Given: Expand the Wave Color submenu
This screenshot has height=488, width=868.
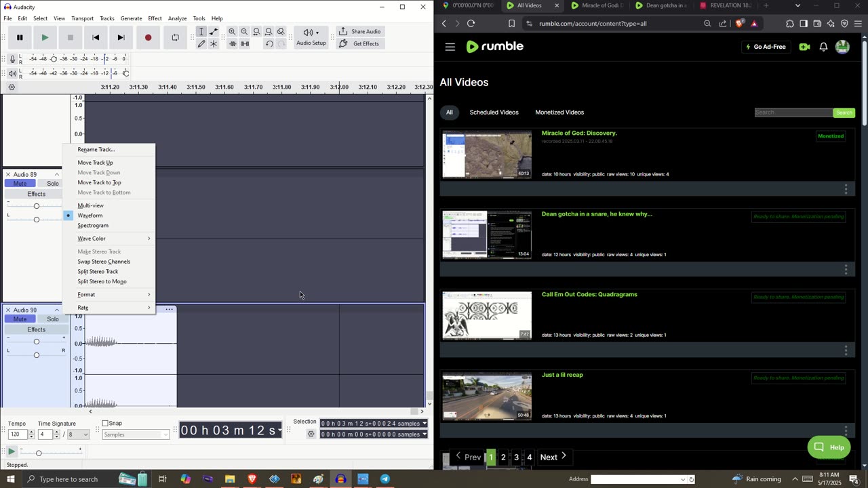Looking at the screenshot, I should [108, 239].
